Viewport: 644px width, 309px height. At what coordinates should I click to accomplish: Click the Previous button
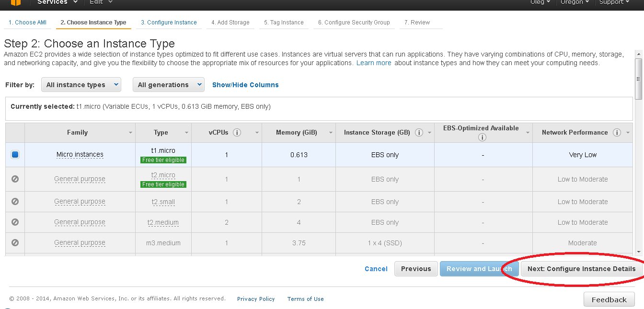[x=416, y=269]
